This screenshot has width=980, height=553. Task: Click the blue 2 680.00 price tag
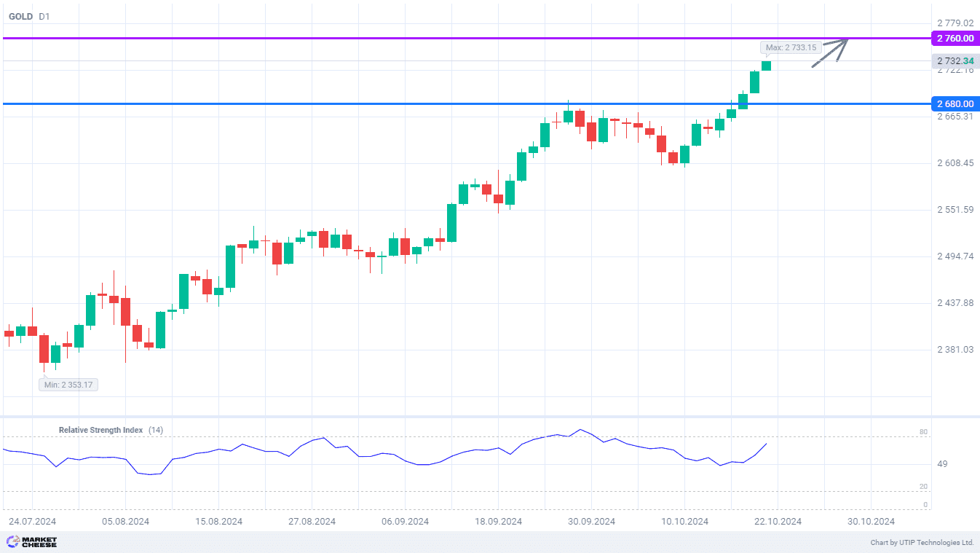click(955, 104)
